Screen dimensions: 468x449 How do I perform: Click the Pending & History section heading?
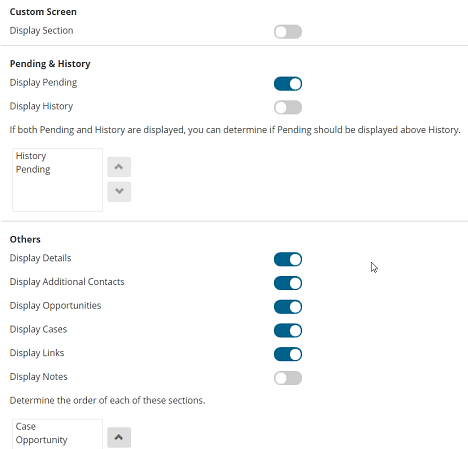point(50,64)
